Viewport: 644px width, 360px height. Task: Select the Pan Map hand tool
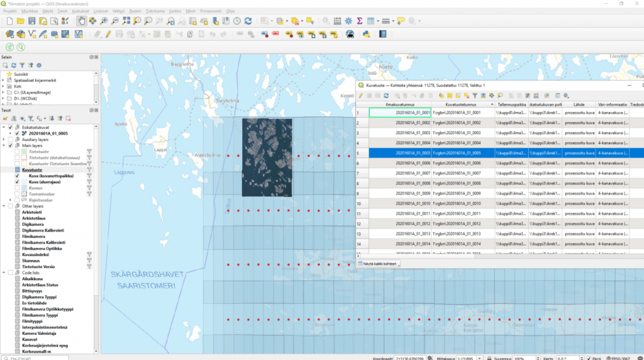(82, 21)
